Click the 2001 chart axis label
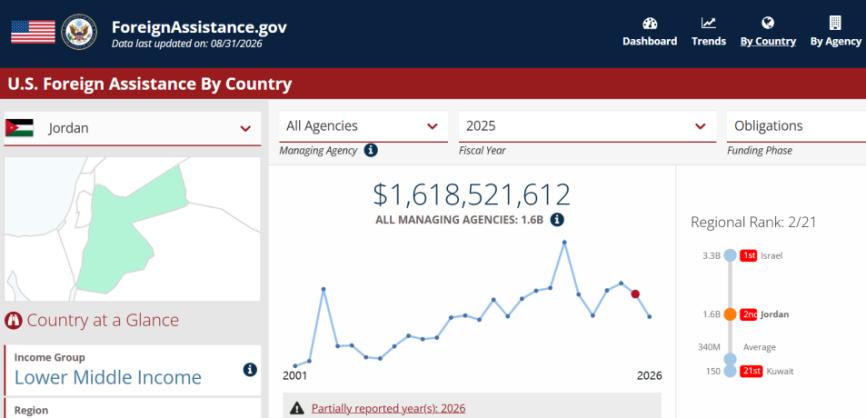 (x=294, y=376)
